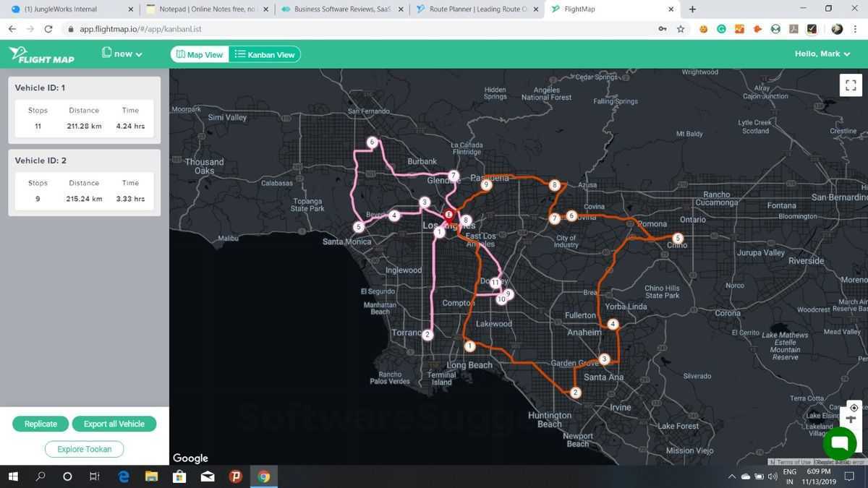Enter fullscreen mode on the map
Viewport: 868px width, 488px height.
pos(851,85)
